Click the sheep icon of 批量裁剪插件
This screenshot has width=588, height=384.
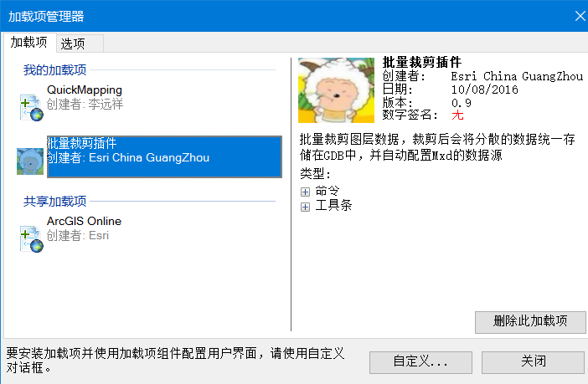point(30,161)
